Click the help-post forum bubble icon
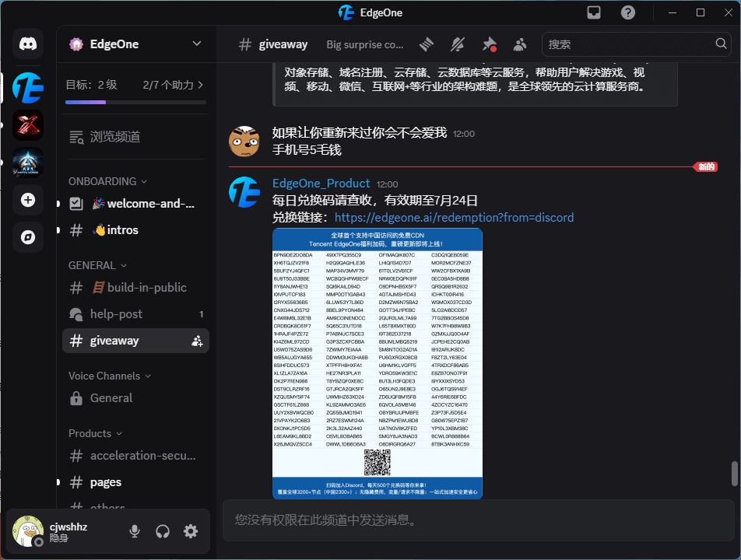 76,314
